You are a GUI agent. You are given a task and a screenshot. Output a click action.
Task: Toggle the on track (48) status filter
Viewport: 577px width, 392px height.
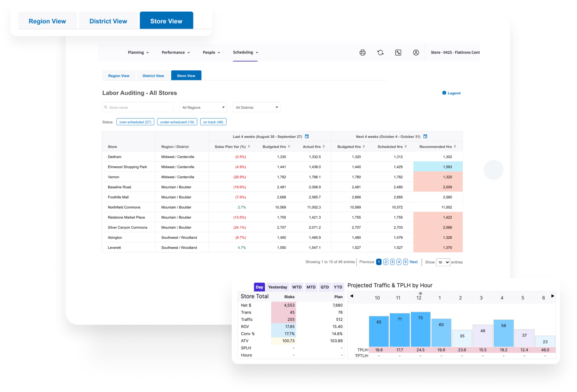(x=213, y=122)
